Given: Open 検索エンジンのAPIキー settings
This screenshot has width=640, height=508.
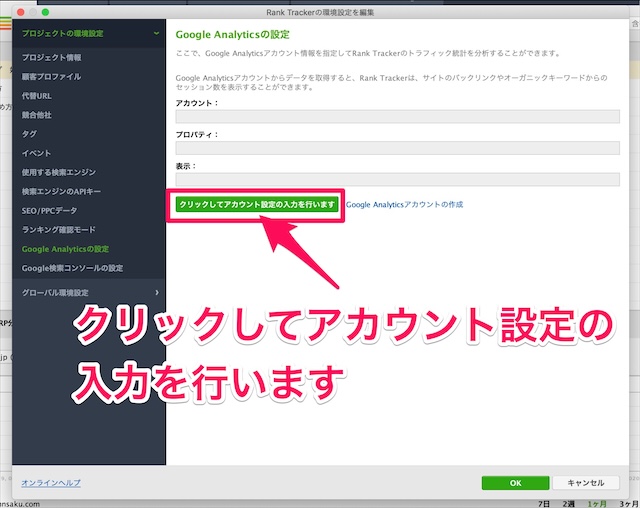Looking at the screenshot, I should 61,191.
